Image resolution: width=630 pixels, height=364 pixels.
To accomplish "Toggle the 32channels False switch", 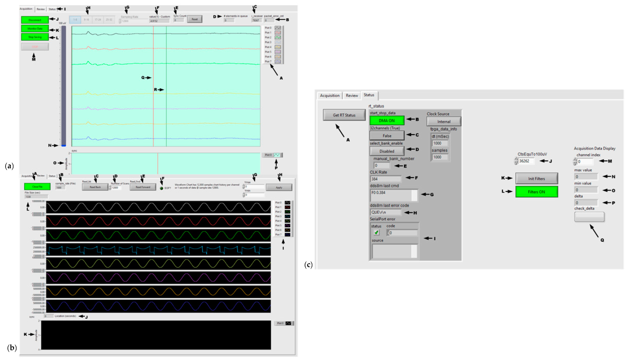I will click(x=387, y=136).
